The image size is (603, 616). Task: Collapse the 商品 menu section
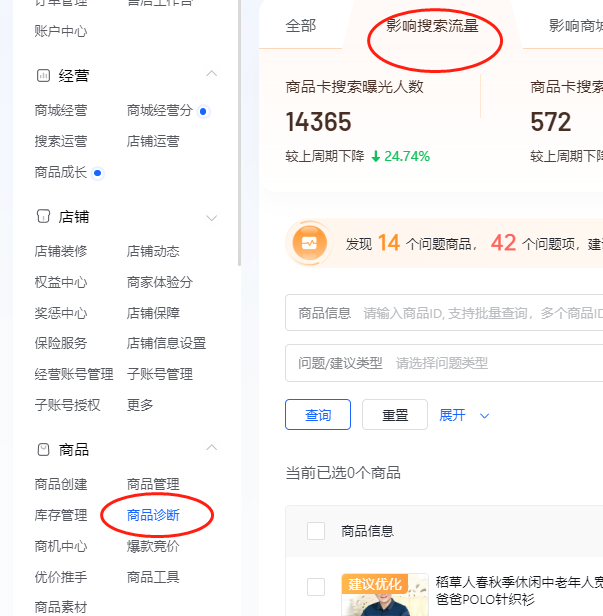click(x=211, y=450)
